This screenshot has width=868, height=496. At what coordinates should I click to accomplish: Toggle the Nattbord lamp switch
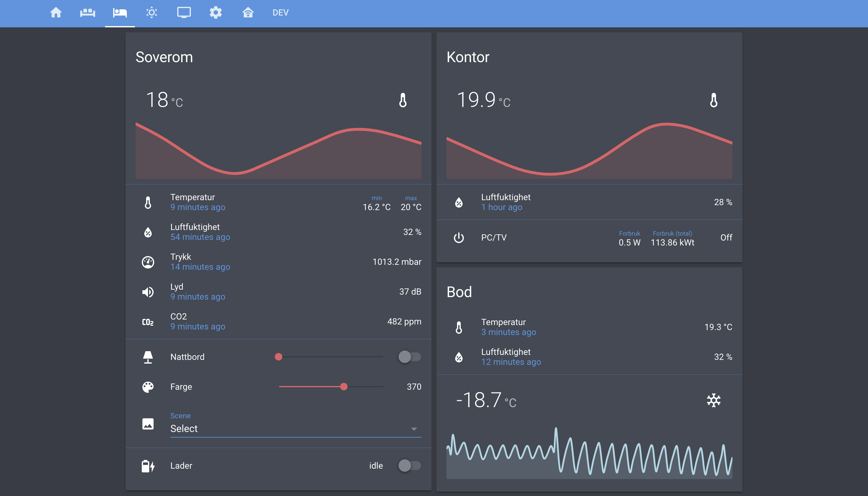click(x=409, y=357)
